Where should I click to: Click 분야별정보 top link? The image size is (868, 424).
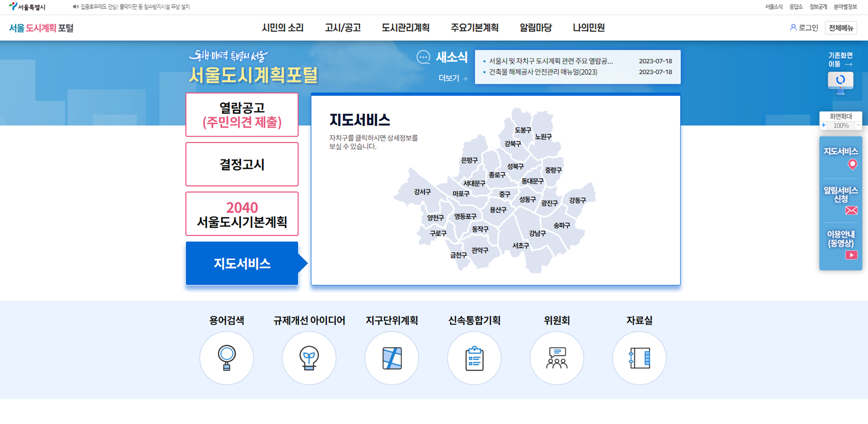845,7
